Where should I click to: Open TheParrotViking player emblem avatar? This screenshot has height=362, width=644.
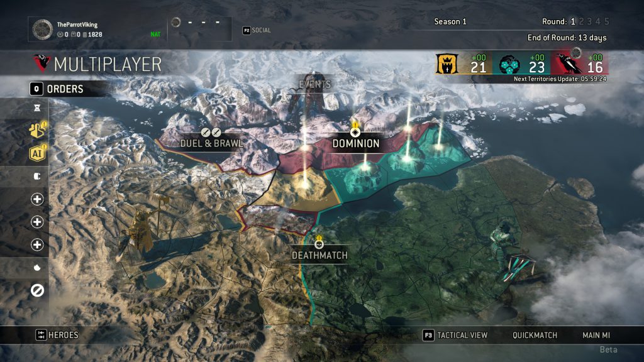[43, 29]
